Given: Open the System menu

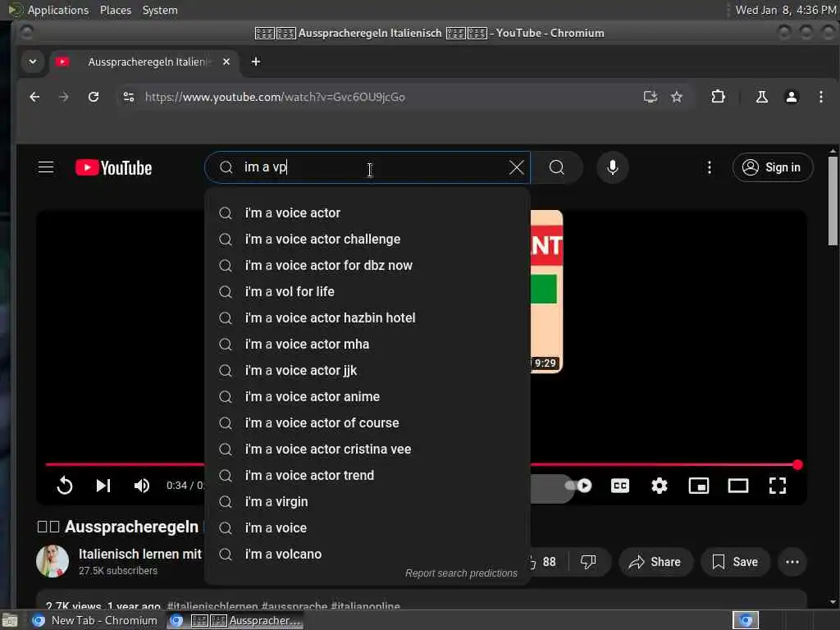Looking at the screenshot, I should (160, 10).
